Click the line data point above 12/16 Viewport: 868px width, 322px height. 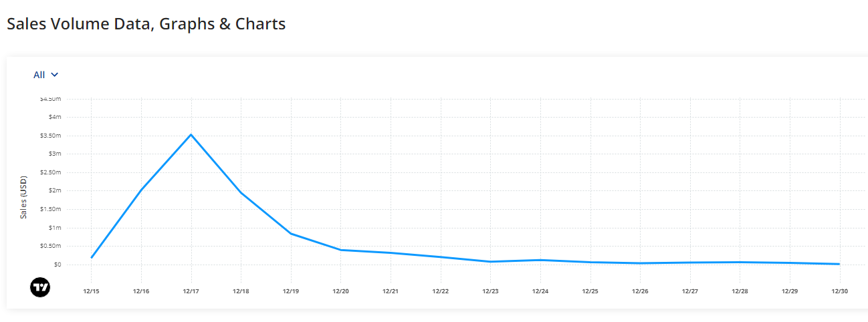141,190
